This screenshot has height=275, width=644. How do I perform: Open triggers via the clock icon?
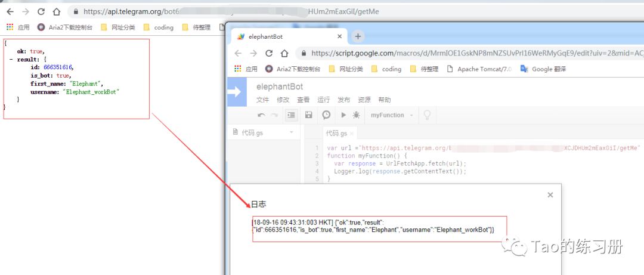tap(327, 115)
